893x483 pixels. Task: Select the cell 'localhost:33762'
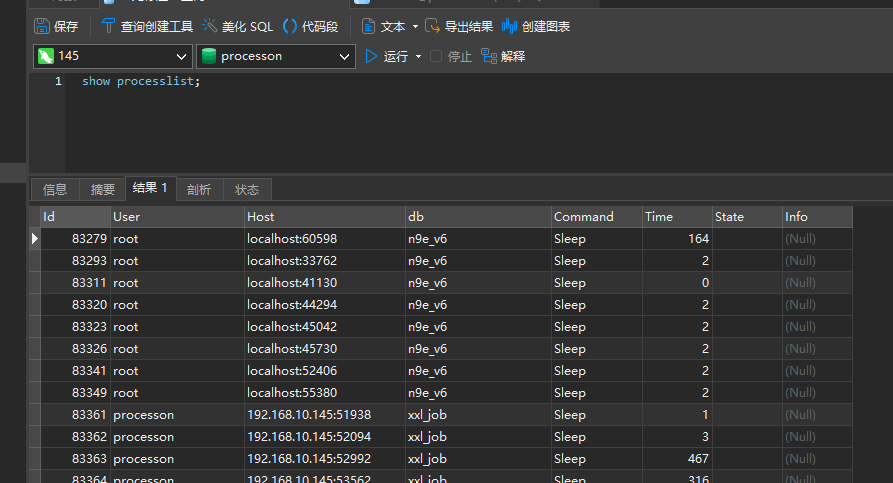pyautogui.click(x=325, y=261)
